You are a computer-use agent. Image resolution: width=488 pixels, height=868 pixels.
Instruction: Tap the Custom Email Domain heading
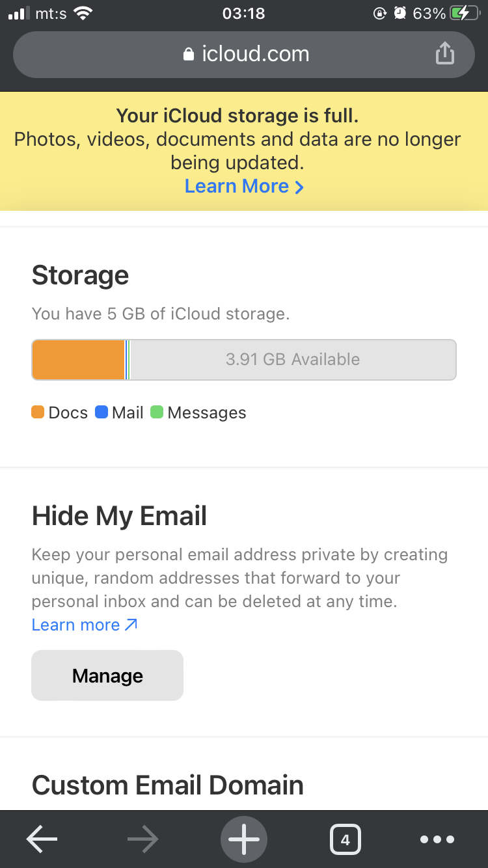pos(167,785)
